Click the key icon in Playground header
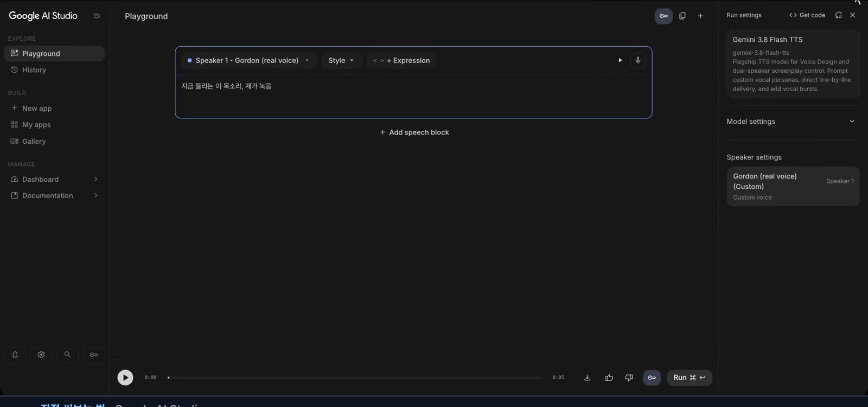Viewport: 868px width, 407px height. click(663, 16)
